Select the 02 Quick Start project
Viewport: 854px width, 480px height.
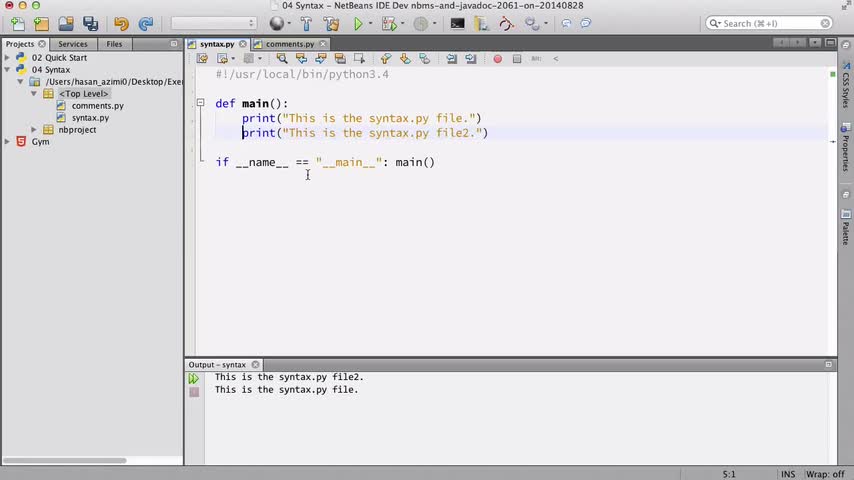pos(59,57)
